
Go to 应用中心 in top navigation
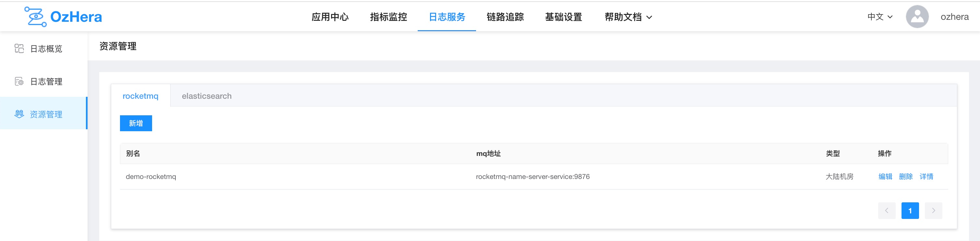(x=330, y=17)
